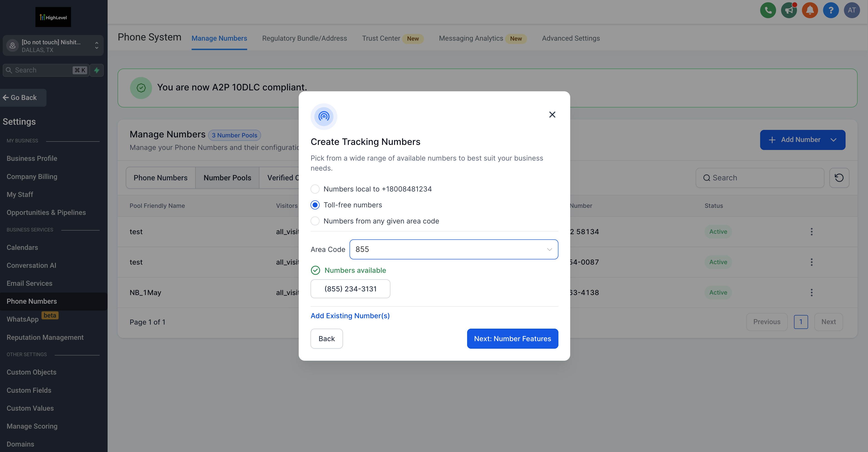This screenshot has width=868, height=452.
Task: Click Active status in NB_1May row
Action: click(x=718, y=292)
